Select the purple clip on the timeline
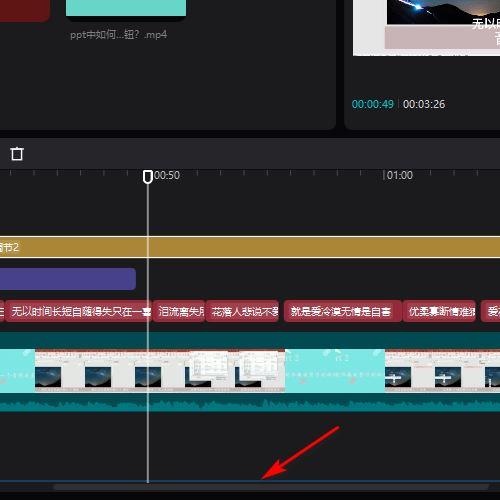The image size is (500, 500). click(68, 279)
